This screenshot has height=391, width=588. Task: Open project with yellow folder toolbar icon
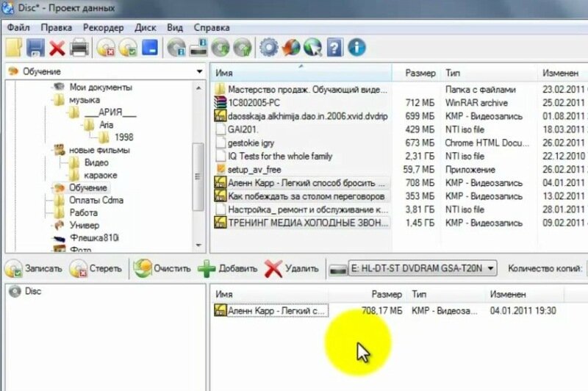pyautogui.click(x=14, y=48)
